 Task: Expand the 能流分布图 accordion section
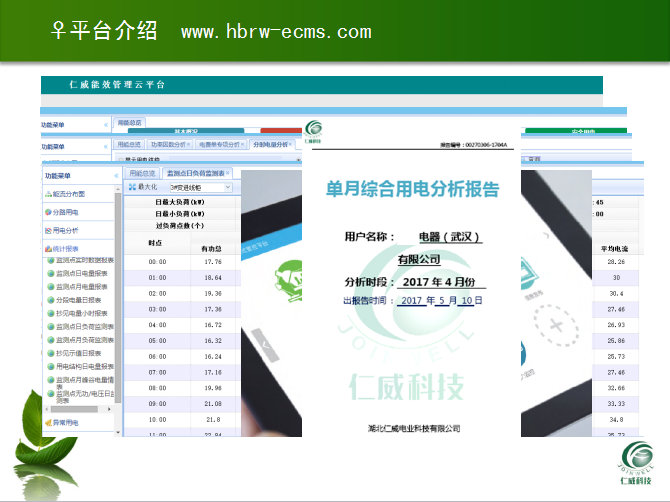pos(79,194)
